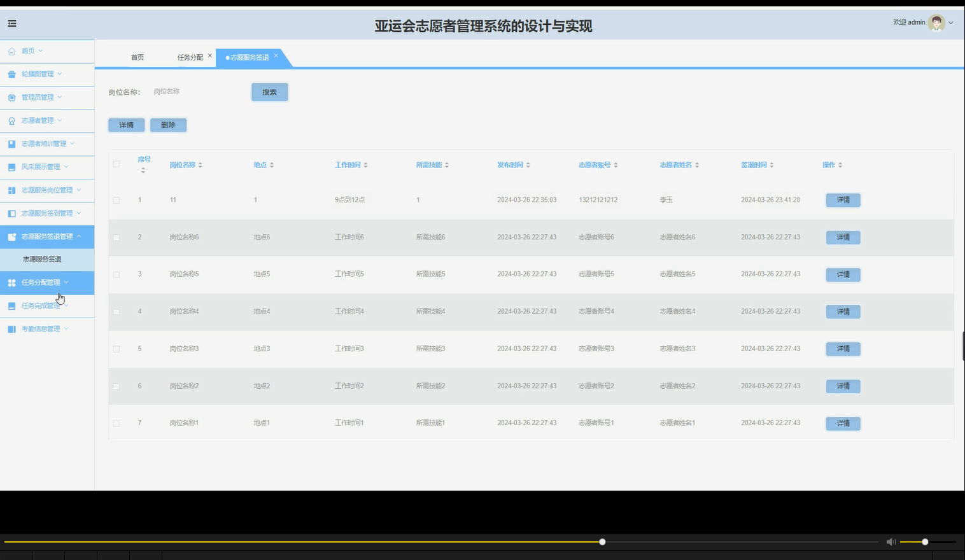Viewport: 965px width, 560px height.
Task: Expand the 轮播图管理 chevron
Action: (x=60, y=74)
